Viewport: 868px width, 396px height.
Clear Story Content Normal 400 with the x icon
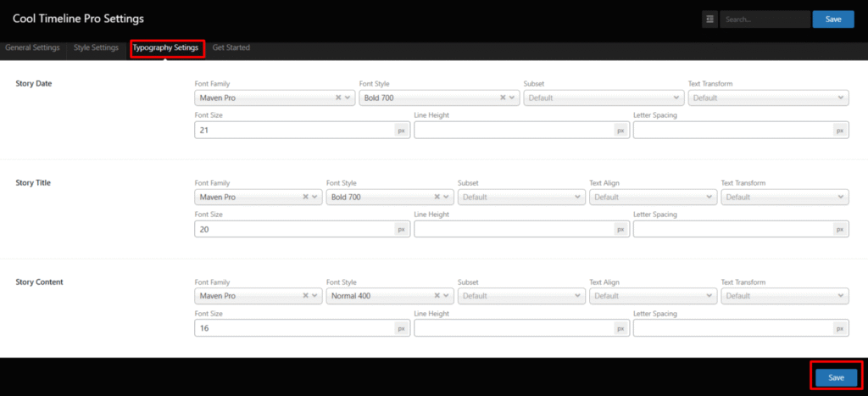pyautogui.click(x=437, y=296)
